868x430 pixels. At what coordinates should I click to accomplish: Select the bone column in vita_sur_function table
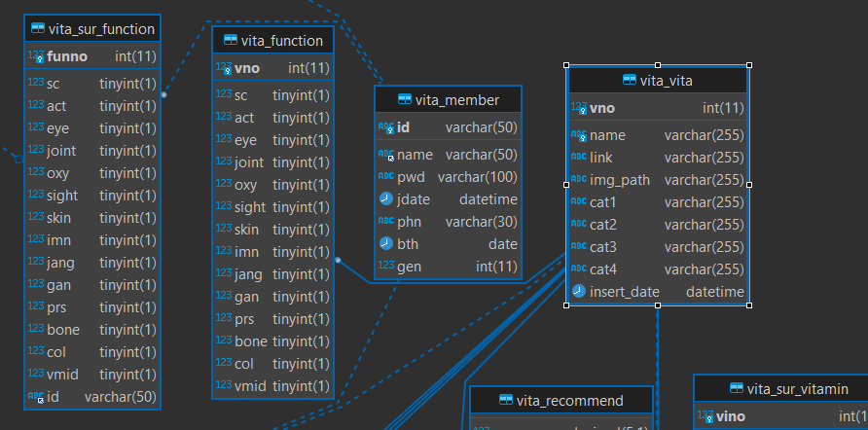pyautogui.click(x=63, y=330)
